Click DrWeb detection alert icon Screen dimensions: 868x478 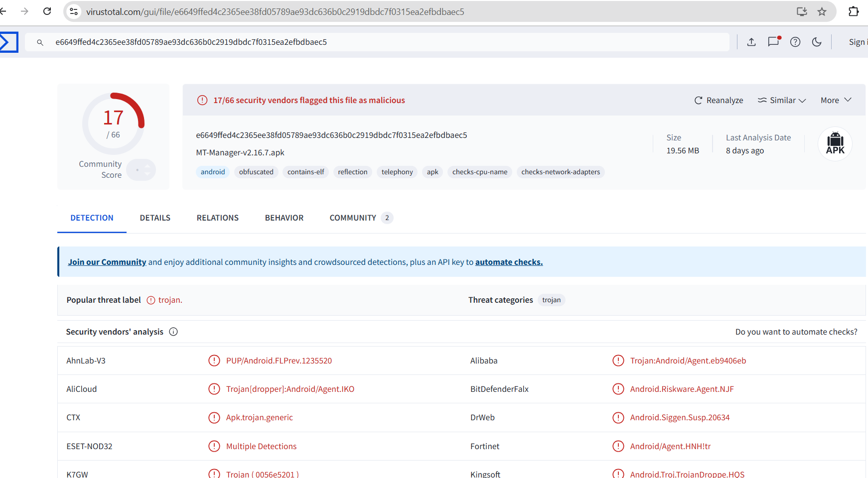pos(618,417)
